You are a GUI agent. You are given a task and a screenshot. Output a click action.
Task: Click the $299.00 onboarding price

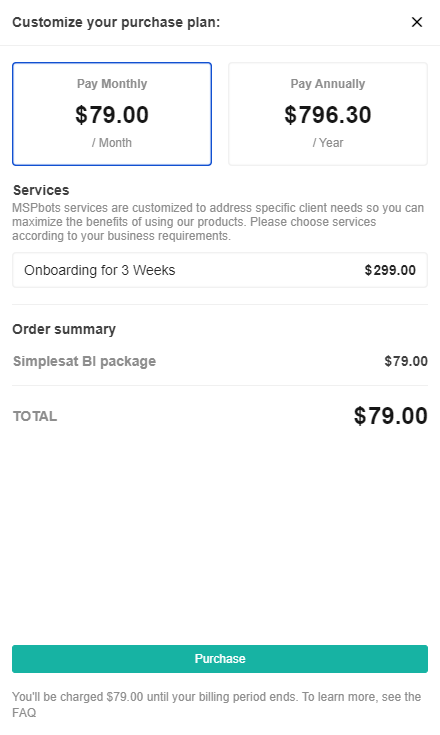390,270
